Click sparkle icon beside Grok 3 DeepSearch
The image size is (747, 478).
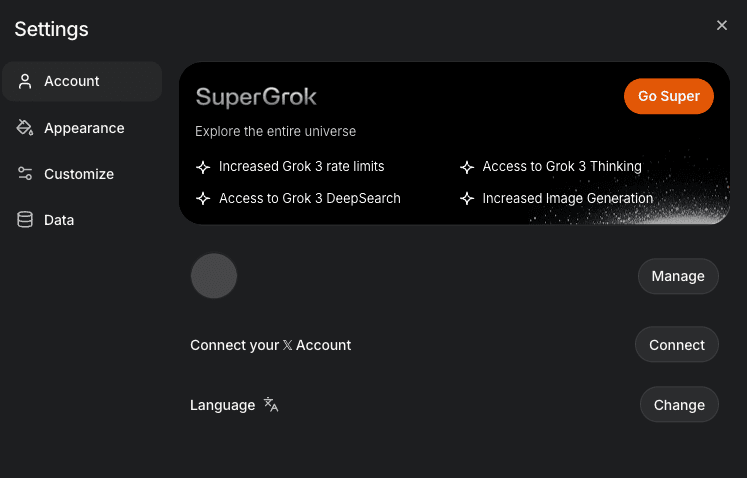(203, 198)
